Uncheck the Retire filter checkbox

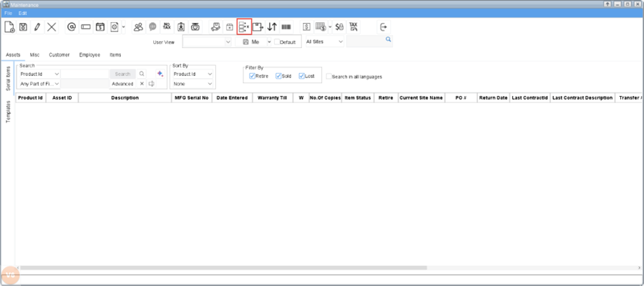click(x=252, y=76)
